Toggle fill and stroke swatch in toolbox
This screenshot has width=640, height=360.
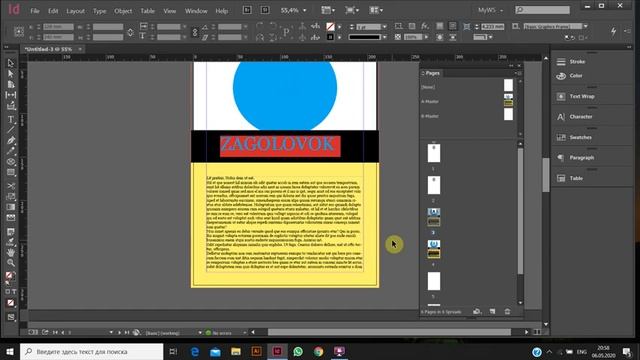[x=10, y=277]
